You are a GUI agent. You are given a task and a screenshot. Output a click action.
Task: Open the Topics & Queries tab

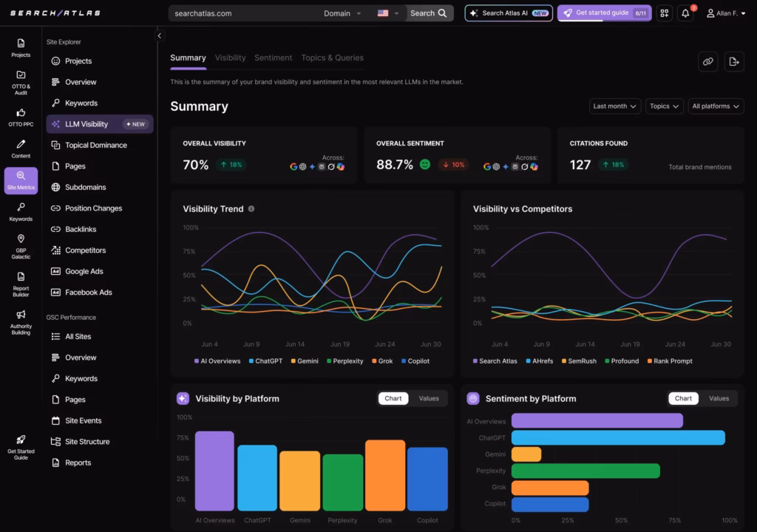tap(332, 58)
